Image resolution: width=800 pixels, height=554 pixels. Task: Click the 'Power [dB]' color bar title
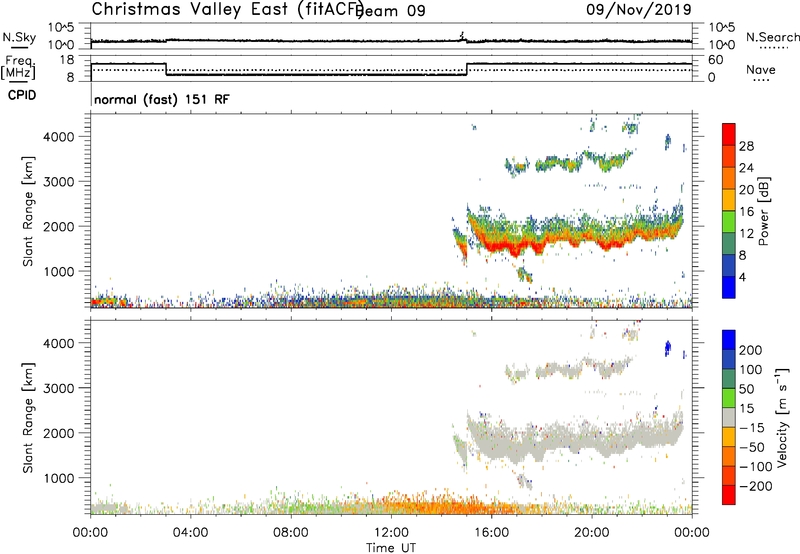click(763, 211)
